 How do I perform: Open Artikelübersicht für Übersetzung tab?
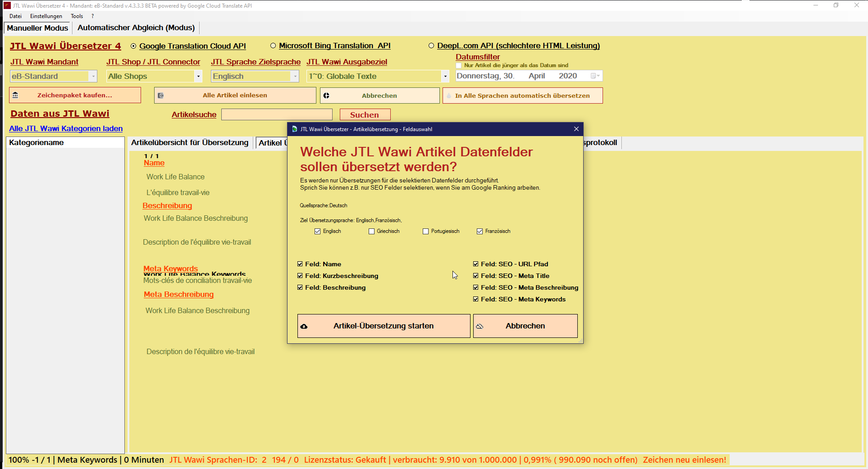tap(190, 142)
